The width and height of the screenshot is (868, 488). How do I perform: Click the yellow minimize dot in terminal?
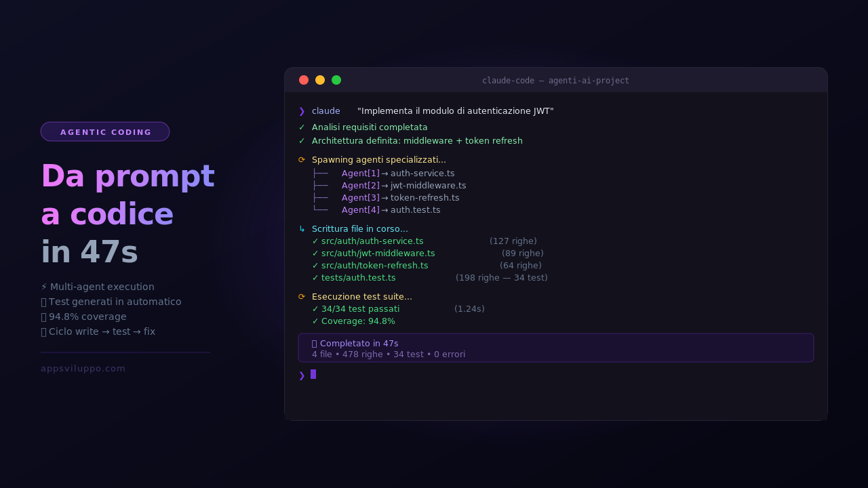pyautogui.click(x=320, y=80)
